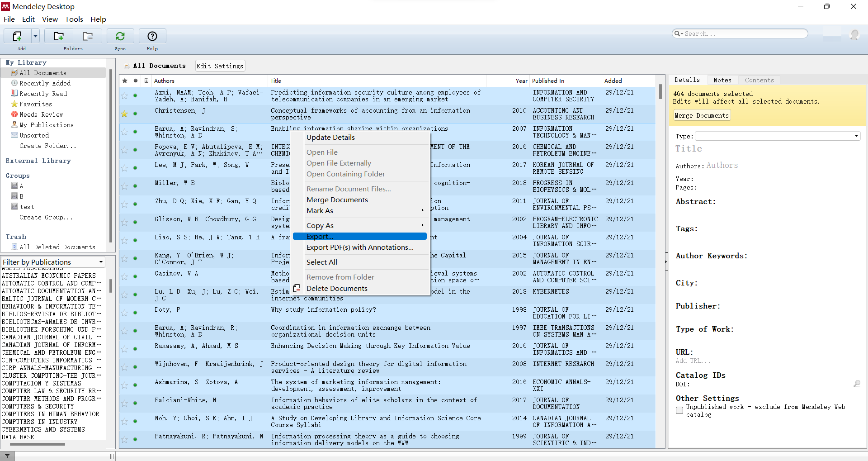Viewport: 868px width, 461px height.
Task: Click Merge Documents button in details panel
Action: coord(702,115)
